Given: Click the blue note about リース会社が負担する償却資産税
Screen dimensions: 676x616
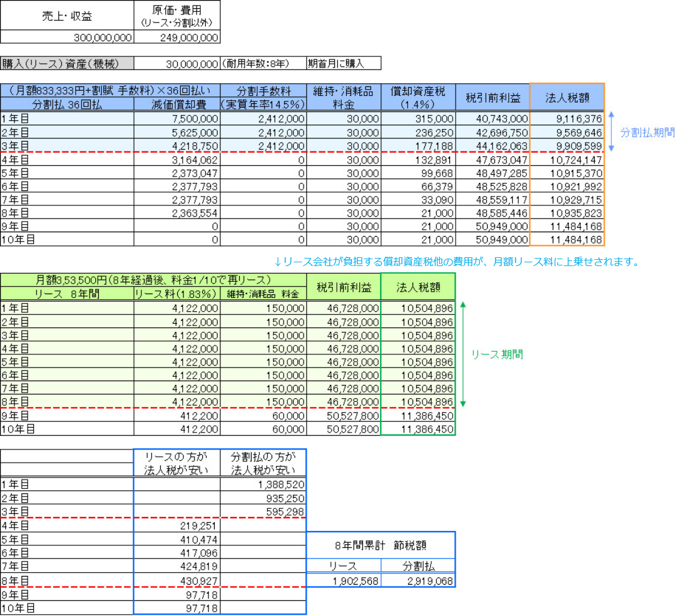Looking at the screenshot, I should 458,261.
